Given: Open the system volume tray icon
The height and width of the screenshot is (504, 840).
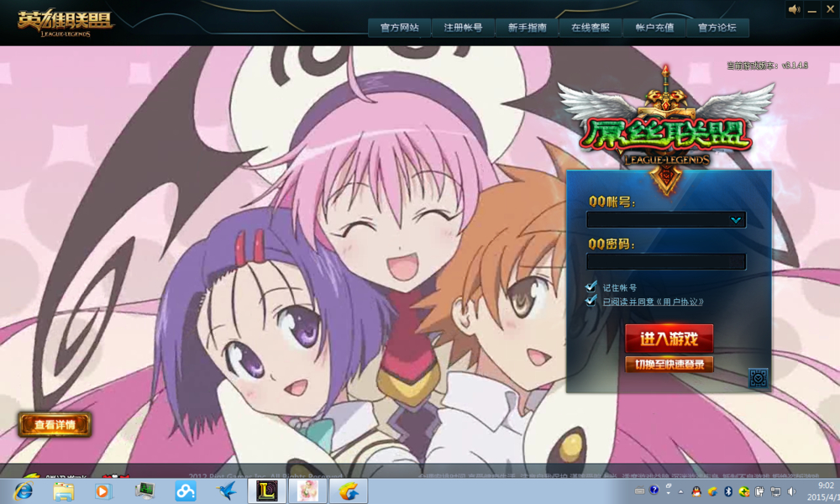Looking at the screenshot, I should coord(792,491).
